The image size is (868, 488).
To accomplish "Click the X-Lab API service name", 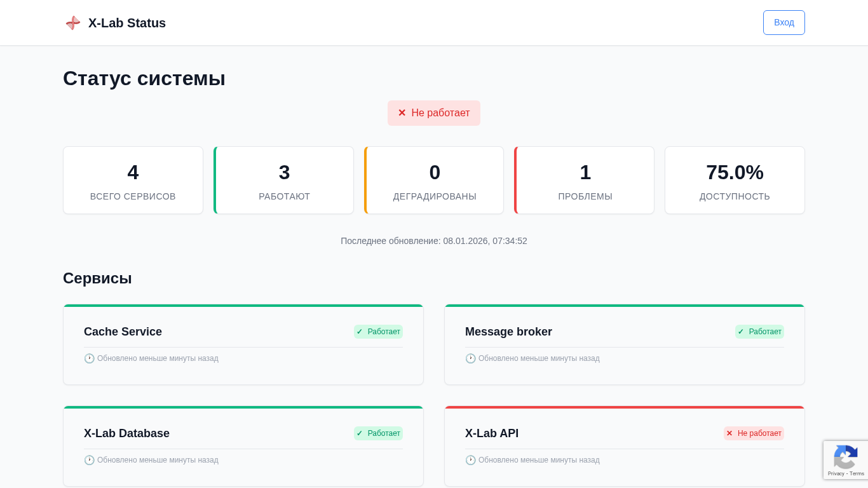I will (x=492, y=433).
